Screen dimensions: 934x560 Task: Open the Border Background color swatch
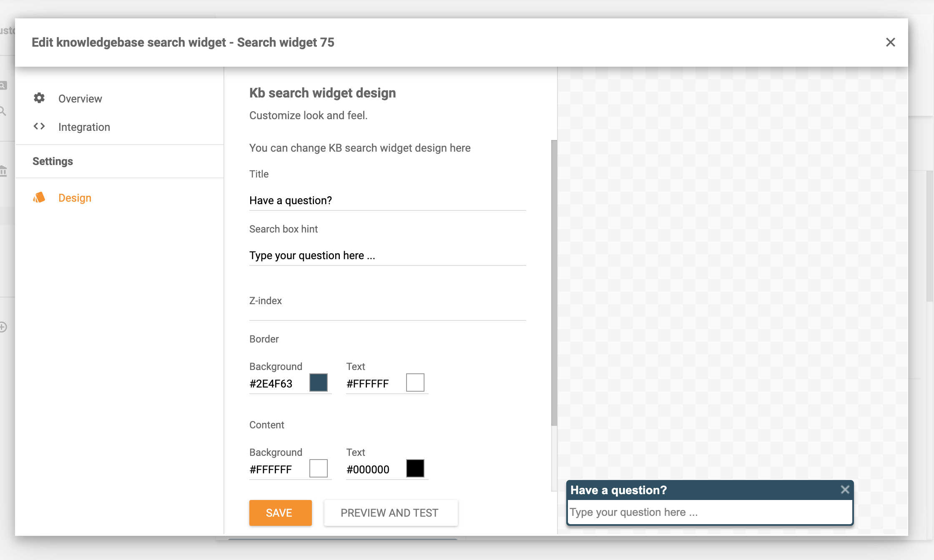[319, 382]
